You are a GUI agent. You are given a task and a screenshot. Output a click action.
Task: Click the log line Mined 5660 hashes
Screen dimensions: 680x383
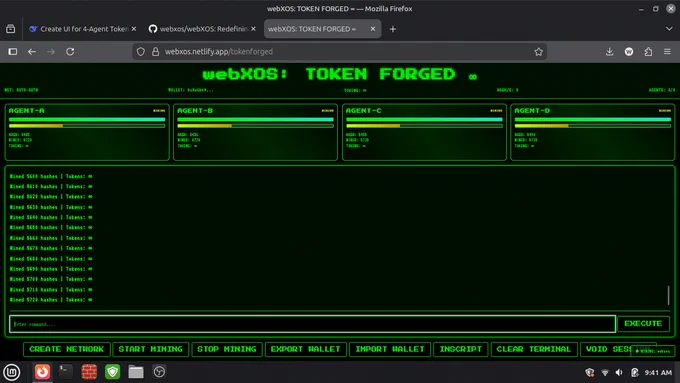(x=51, y=238)
